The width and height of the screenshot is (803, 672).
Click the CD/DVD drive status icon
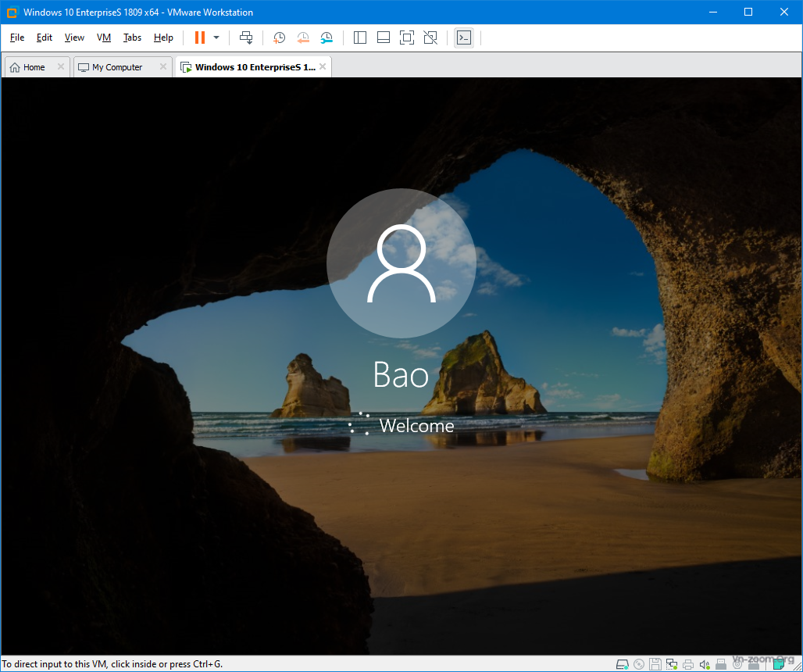click(639, 664)
